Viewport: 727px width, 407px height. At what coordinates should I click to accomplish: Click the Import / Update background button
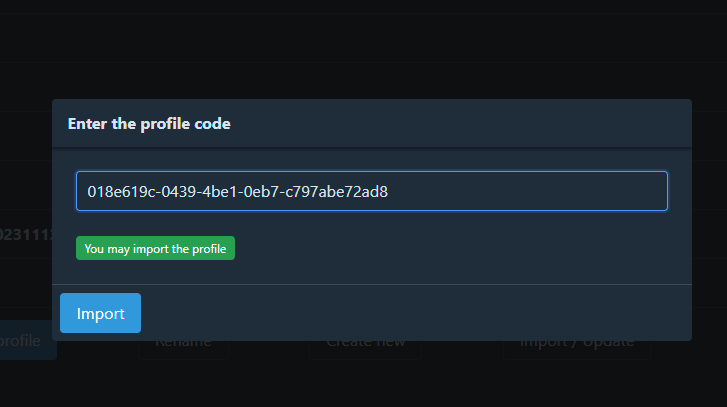577,343
